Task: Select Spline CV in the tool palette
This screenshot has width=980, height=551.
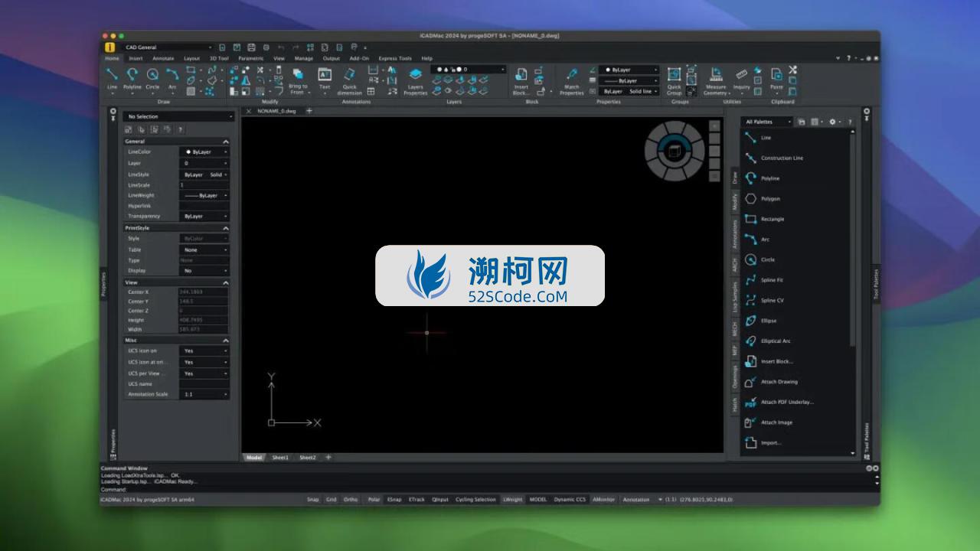Action: 766,301
